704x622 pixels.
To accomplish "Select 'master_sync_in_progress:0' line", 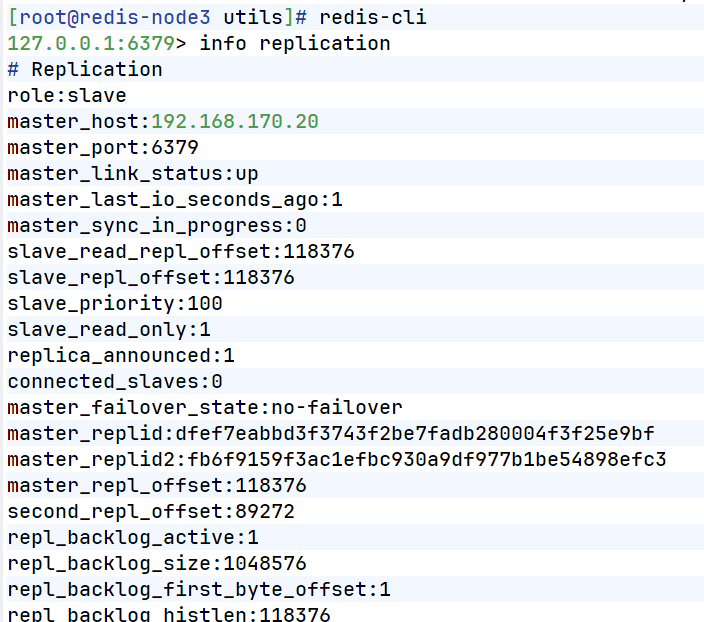I will [x=157, y=226].
